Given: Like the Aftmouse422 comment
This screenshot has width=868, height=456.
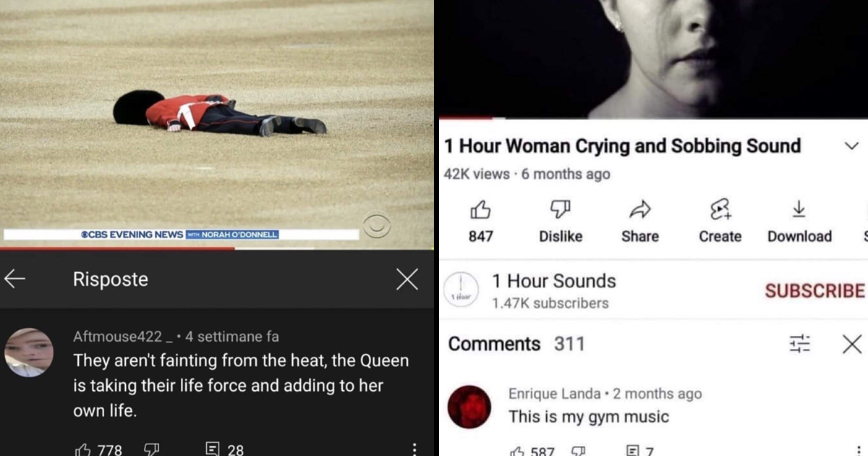Looking at the screenshot, I should point(83,449).
